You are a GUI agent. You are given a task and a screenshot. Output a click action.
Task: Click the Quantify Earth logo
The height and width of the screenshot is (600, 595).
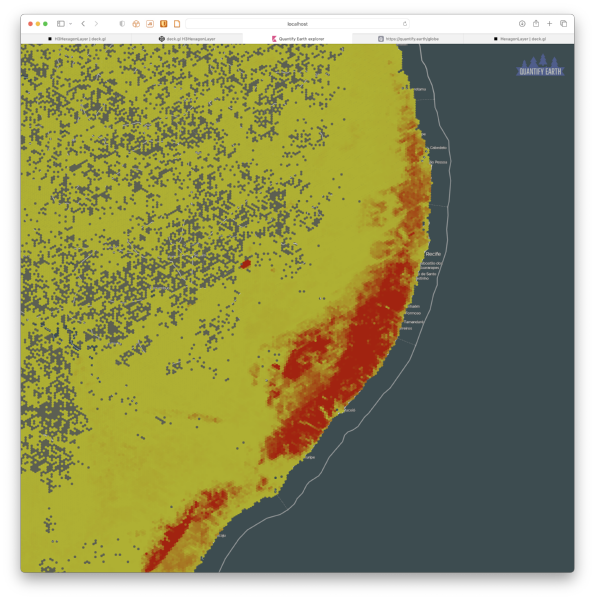point(540,65)
